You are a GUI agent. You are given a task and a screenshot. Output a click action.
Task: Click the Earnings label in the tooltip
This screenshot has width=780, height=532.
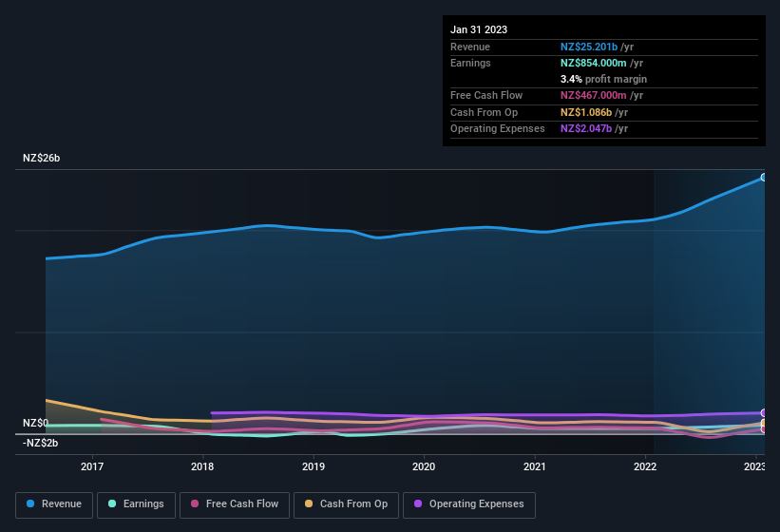pos(470,63)
